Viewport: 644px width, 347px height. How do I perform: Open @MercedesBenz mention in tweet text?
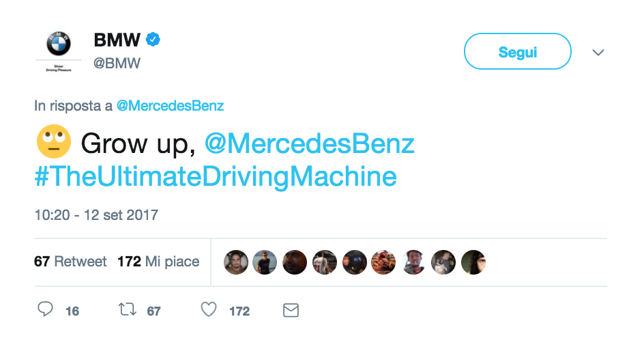tap(309, 143)
